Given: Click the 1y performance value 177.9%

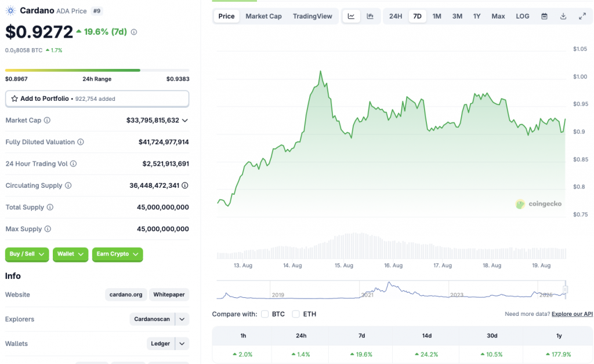Looking at the screenshot, I should click(x=559, y=355).
